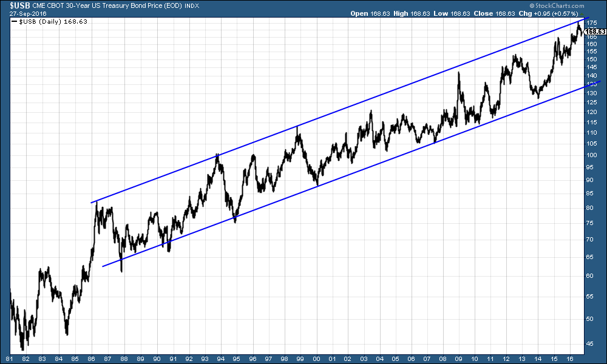Click the Low 168.63 header value
The image size is (607, 364).
467,13
